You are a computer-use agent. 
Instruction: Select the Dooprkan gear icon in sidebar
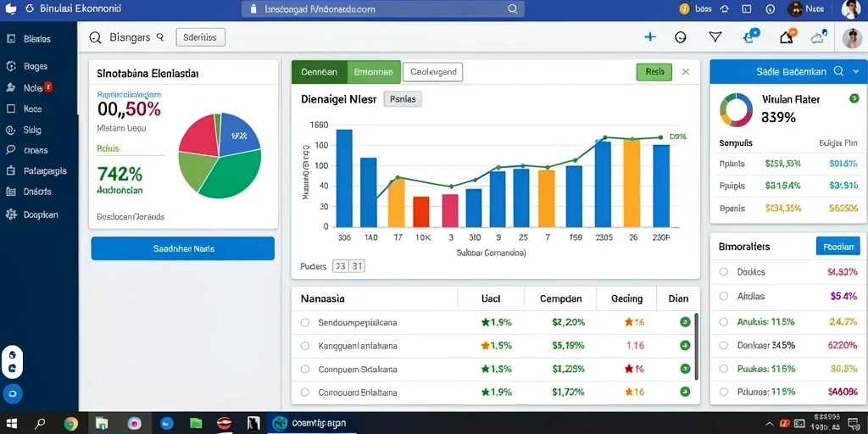(x=10, y=214)
